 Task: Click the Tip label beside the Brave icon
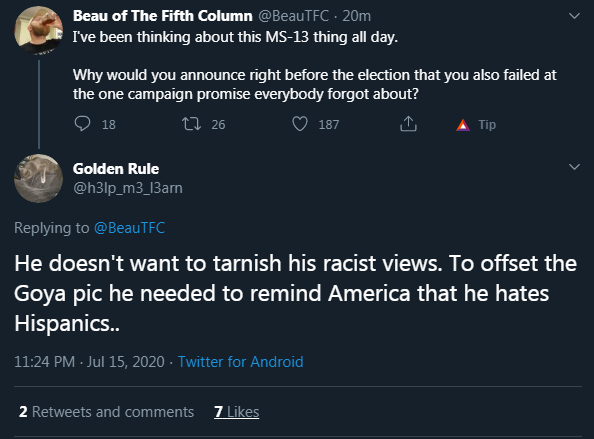pos(487,125)
